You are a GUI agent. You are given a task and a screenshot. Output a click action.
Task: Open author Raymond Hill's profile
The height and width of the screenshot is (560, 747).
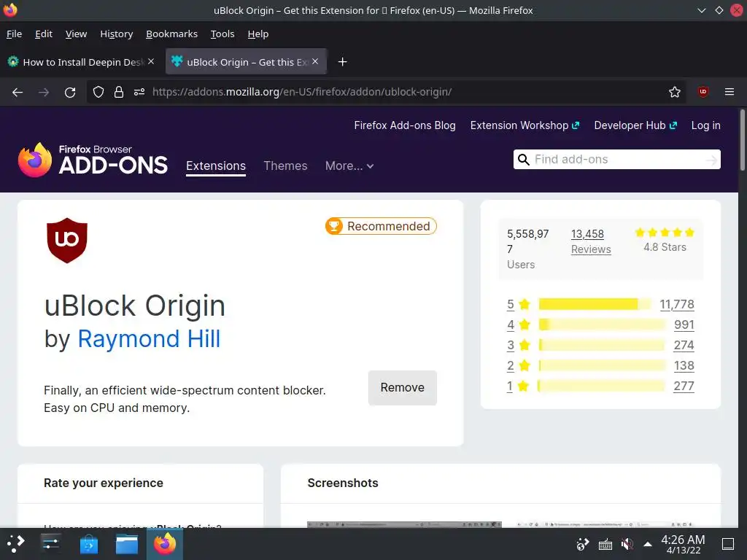click(x=149, y=339)
